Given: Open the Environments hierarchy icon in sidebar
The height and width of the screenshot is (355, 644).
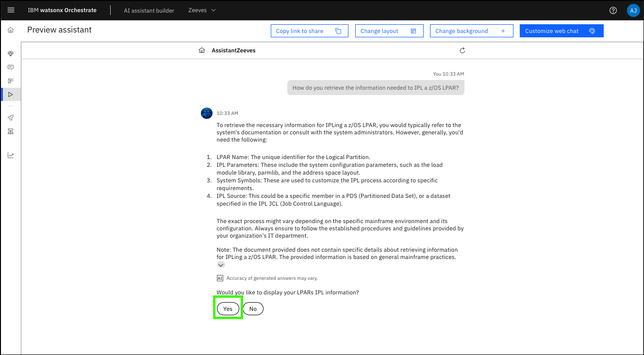Looking at the screenshot, I should 11,131.
